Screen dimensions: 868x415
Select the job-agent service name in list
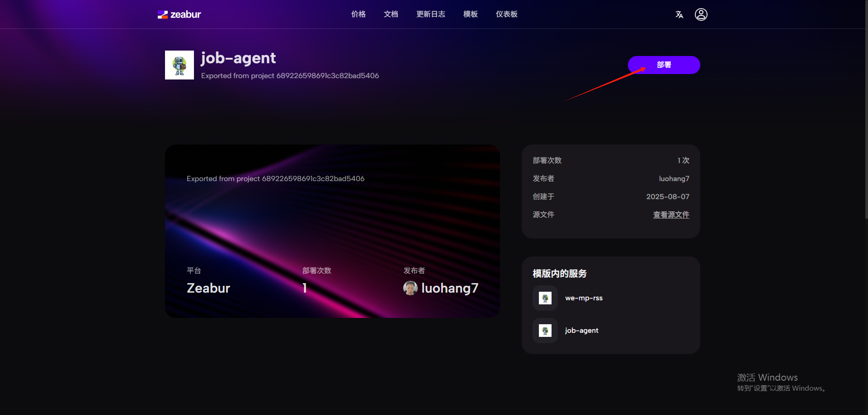[581, 331]
